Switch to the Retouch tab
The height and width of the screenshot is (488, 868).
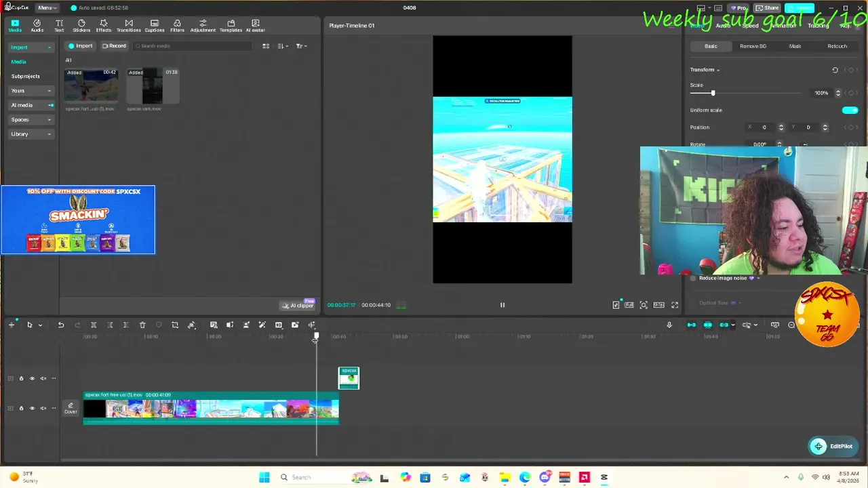click(x=837, y=46)
